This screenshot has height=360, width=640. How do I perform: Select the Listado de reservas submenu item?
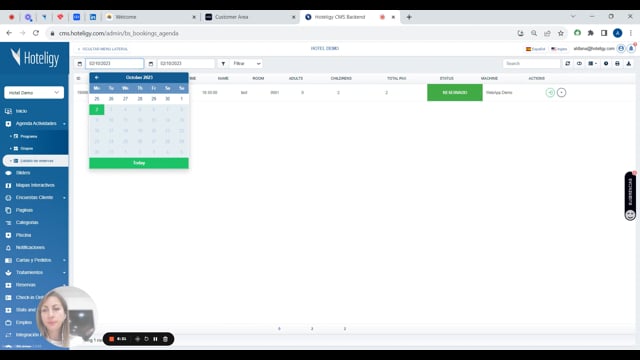[x=36, y=161]
